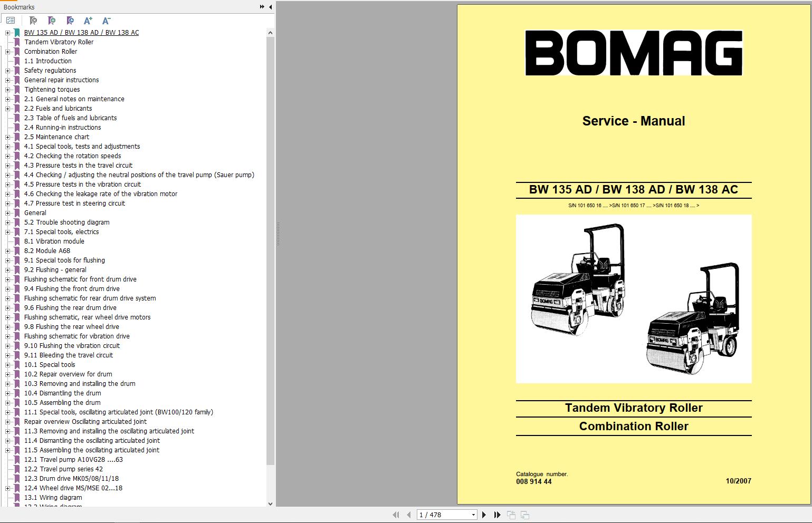This screenshot has width=812, height=523.
Task: Open the 2.4 Running-in instructions bookmark
Action: (62, 128)
